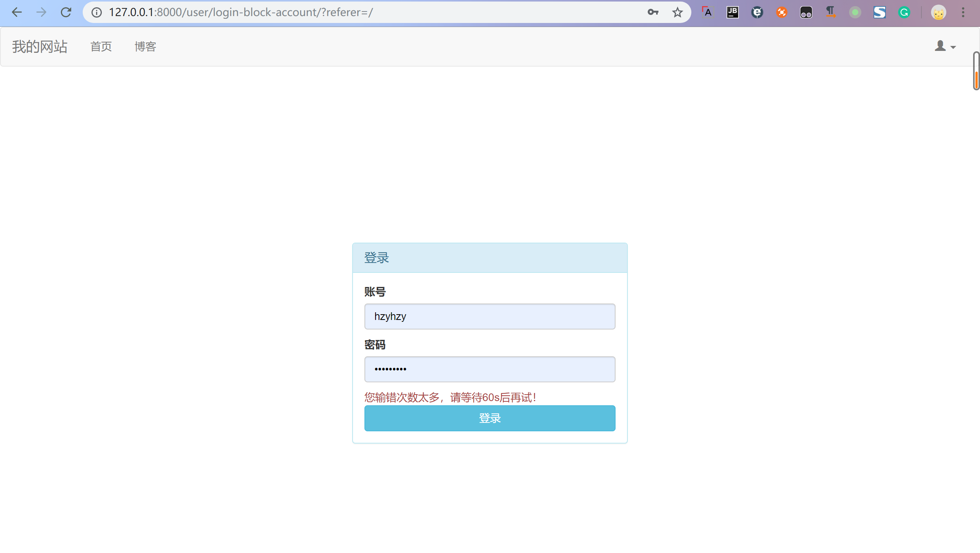This screenshot has height=553, width=980.
Task: Go back using the back arrow
Action: tap(17, 12)
